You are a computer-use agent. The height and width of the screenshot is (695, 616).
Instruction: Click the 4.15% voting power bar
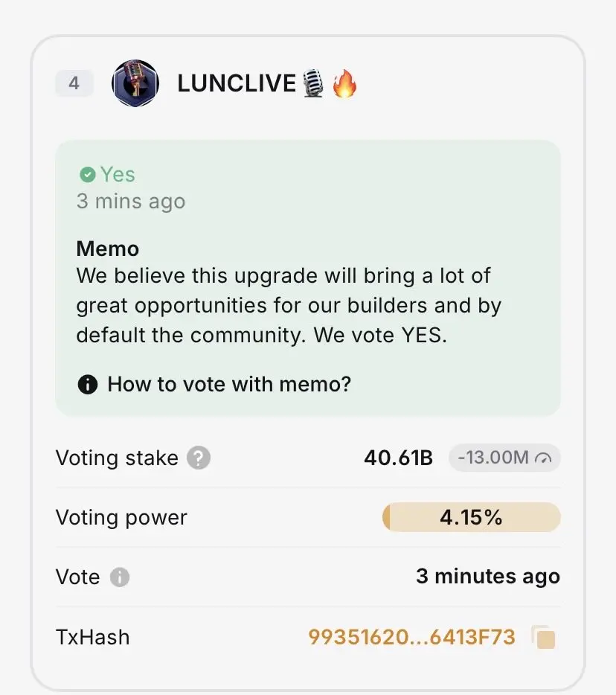(x=471, y=517)
